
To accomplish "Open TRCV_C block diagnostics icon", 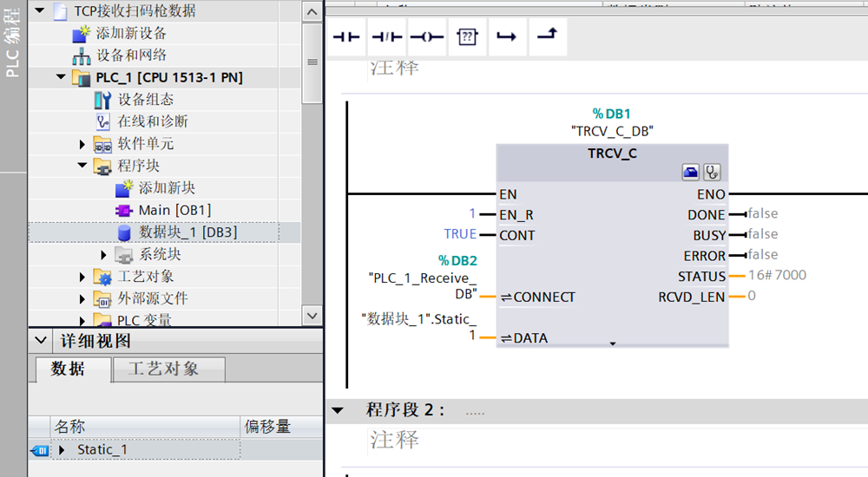I will click(x=712, y=172).
